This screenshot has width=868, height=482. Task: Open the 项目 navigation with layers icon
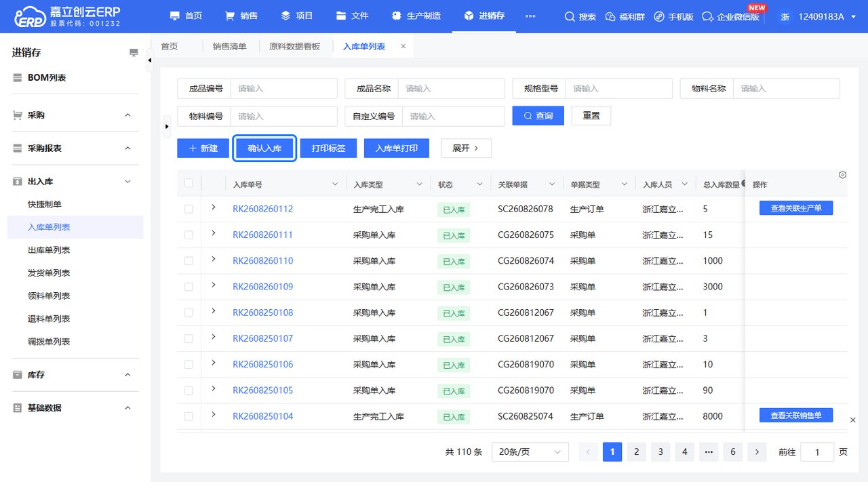296,16
